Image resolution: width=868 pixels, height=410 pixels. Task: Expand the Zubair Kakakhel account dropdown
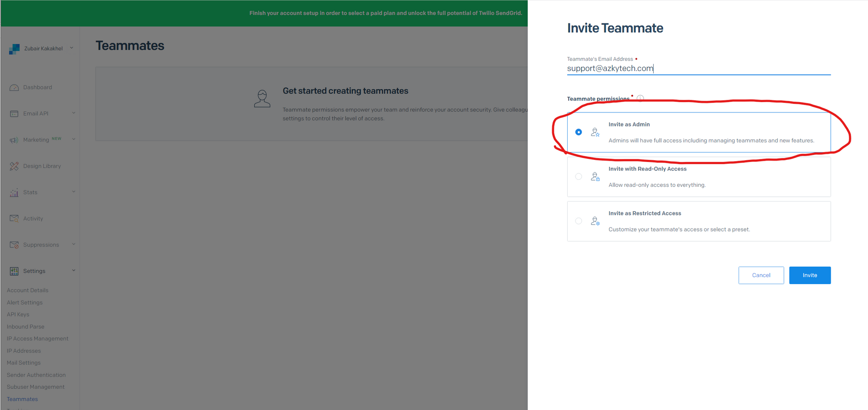click(x=72, y=48)
